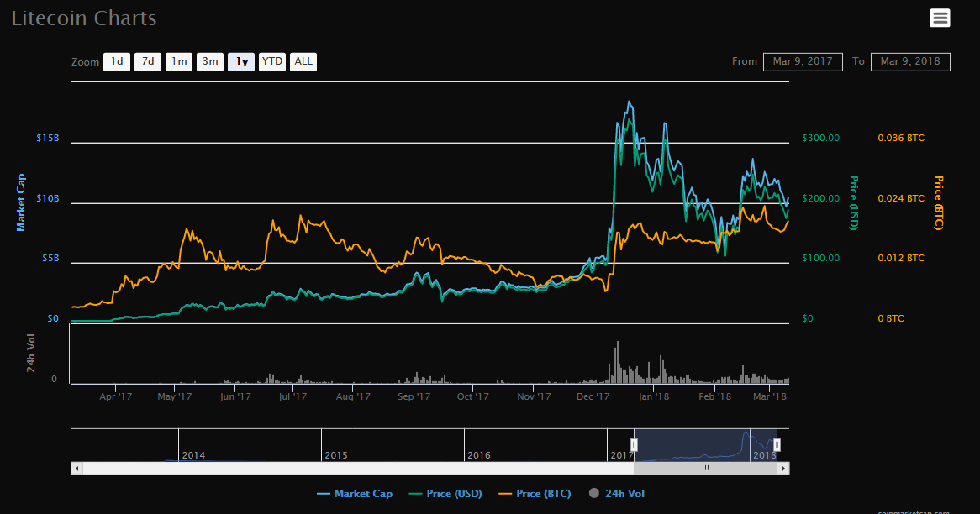Click the Market Cap axis title
Screen dimensions: 980x514
point(21,202)
